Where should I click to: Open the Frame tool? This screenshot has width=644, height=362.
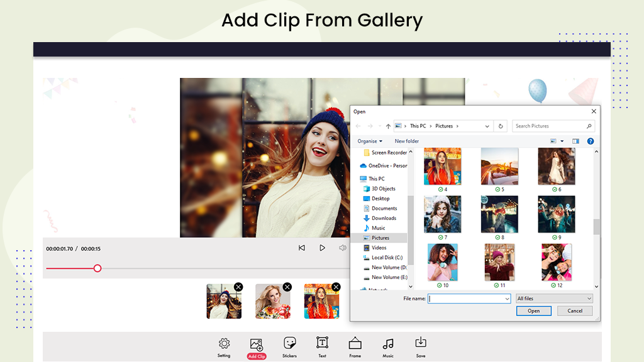(355, 347)
